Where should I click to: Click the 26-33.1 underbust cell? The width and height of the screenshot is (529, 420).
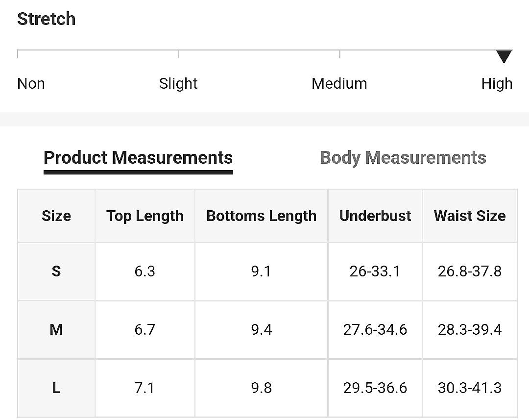[375, 272]
